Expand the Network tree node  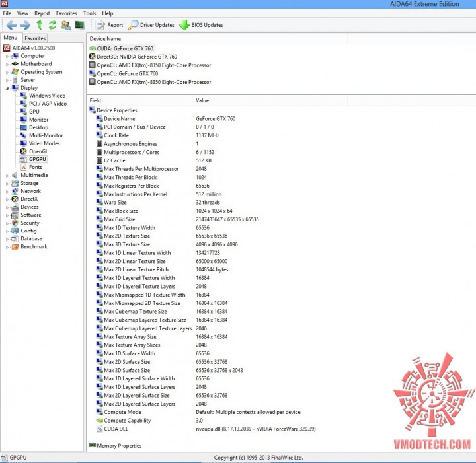click(7, 192)
